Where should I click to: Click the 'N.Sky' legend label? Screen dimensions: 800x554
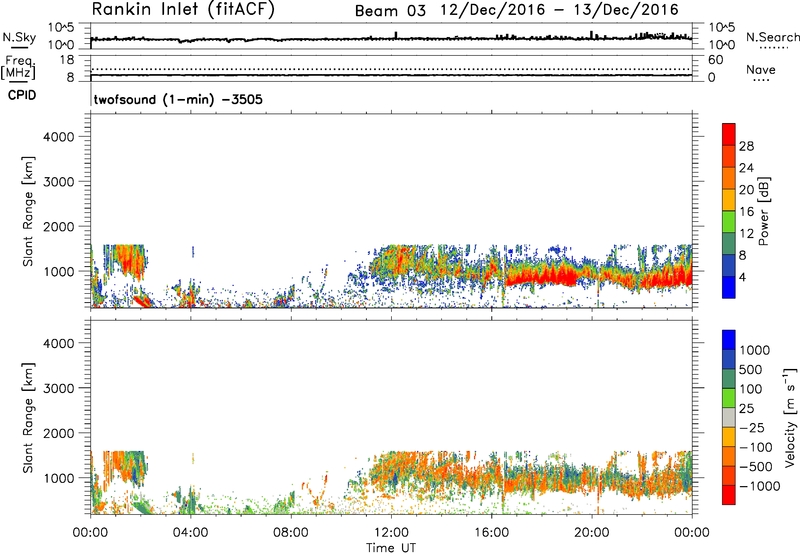(x=19, y=37)
